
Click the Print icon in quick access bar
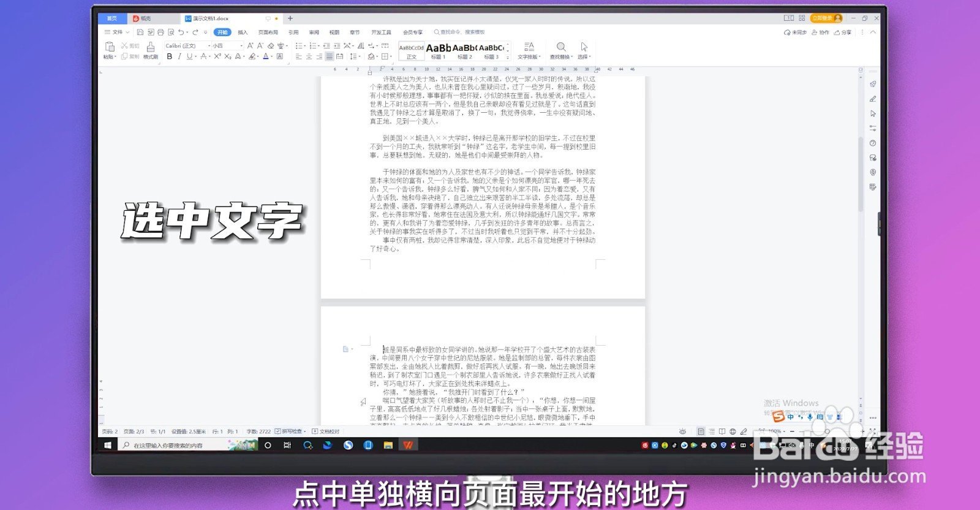click(160, 32)
